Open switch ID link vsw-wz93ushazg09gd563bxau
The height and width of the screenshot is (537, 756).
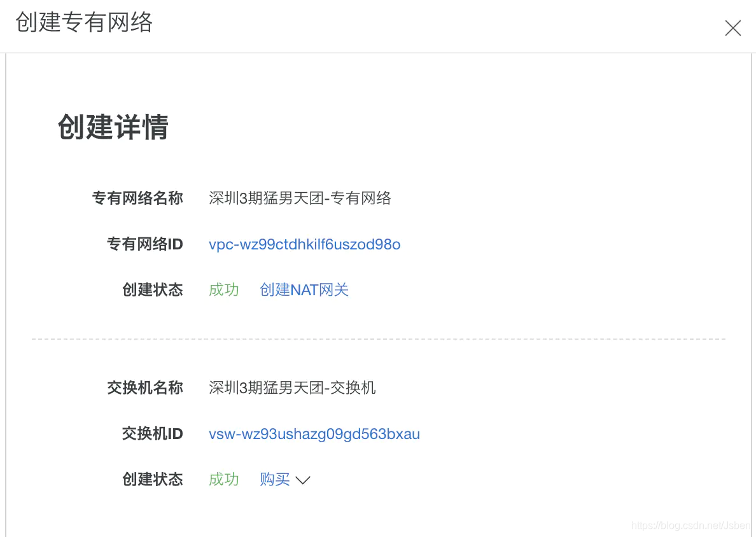coord(314,434)
